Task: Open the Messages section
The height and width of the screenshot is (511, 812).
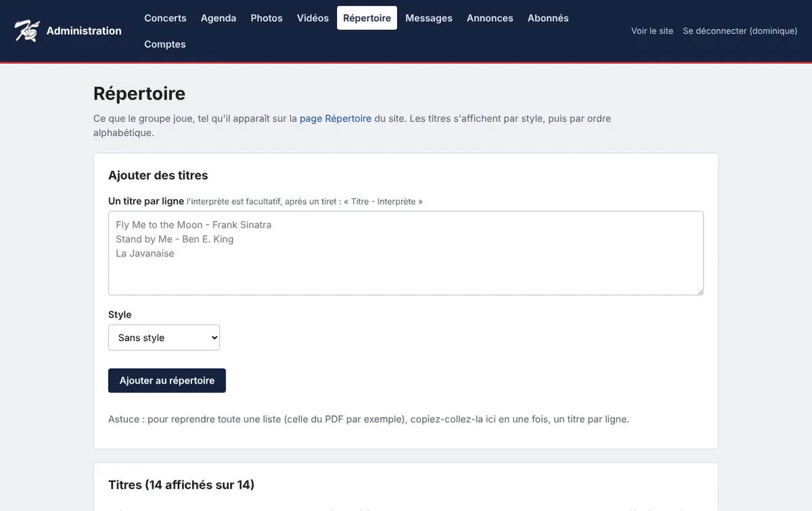Action: 429,18
